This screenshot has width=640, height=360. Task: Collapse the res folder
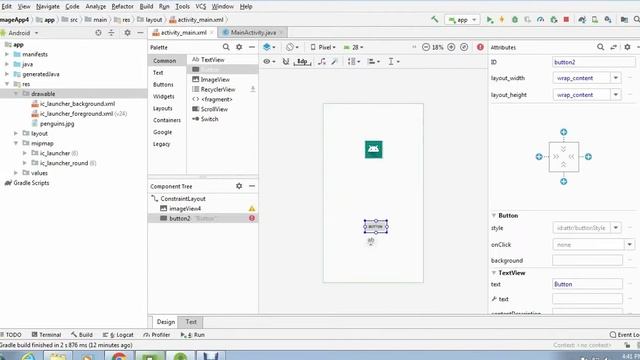(7, 84)
